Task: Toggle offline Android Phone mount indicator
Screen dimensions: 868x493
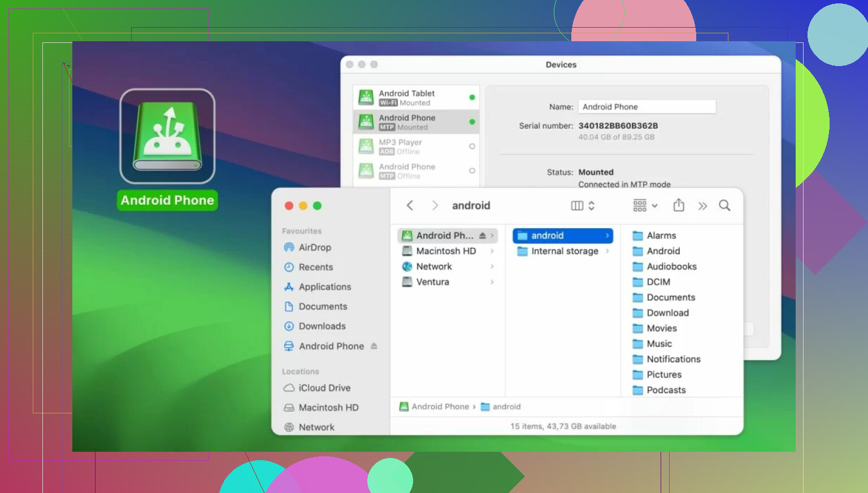Action: (x=472, y=171)
